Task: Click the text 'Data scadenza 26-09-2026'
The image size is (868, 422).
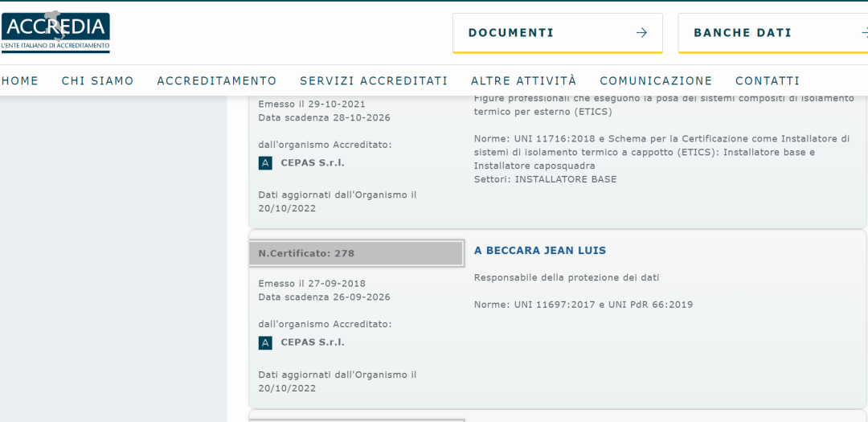Action: coord(325,297)
